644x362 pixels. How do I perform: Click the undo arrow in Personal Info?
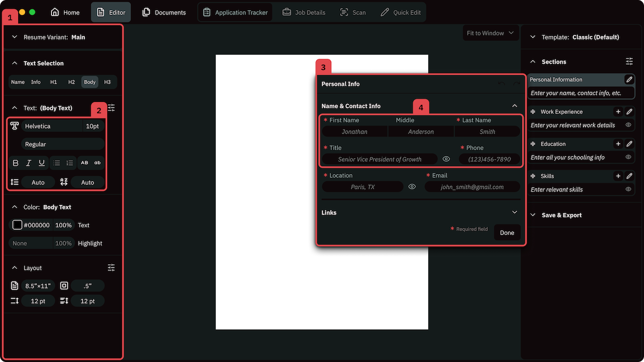coord(502,84)
